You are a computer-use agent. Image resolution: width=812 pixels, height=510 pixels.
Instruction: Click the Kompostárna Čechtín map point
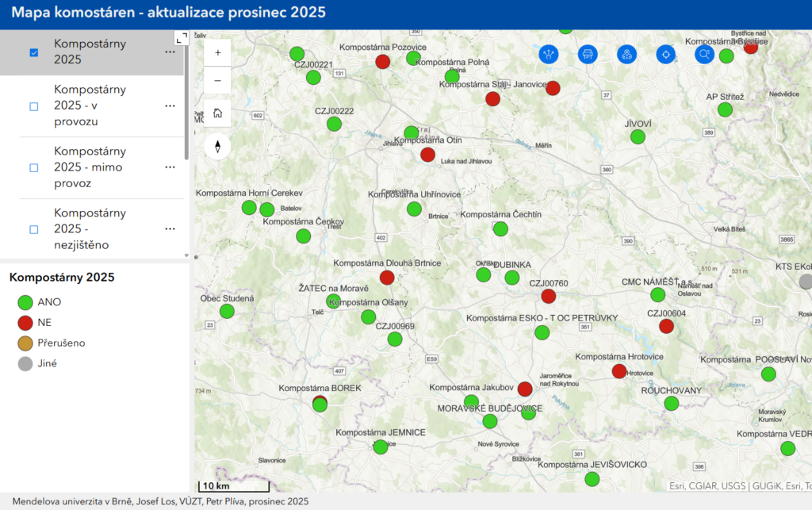(500, 228)
